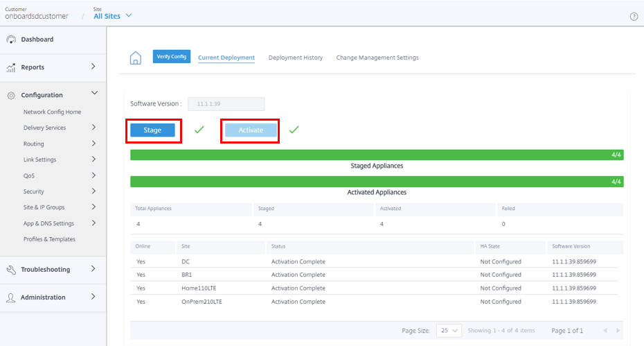
Task: Click the Total Appliances label
Action: coord(153,209)
